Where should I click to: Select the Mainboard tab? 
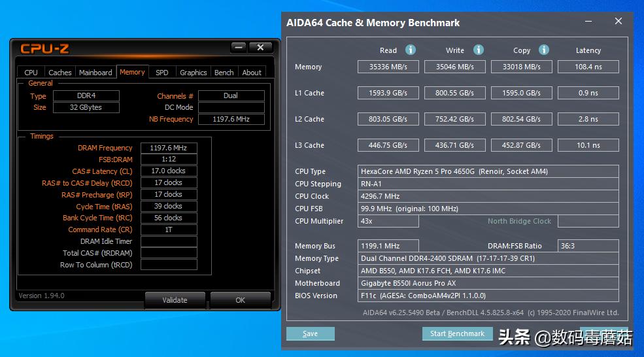(x=95, y=73)
